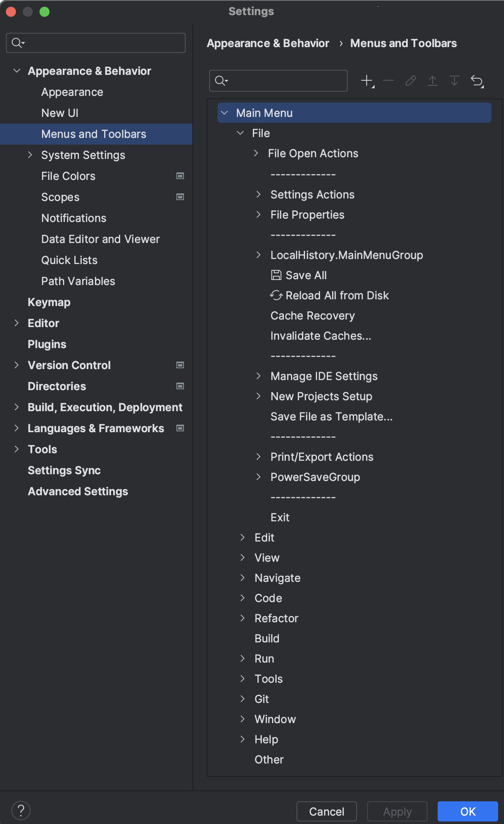Image resolution: width=504 pixels, height=824 pixels.
Task: Remove selected item using the minus icon
Action: (x=388, y=80)
